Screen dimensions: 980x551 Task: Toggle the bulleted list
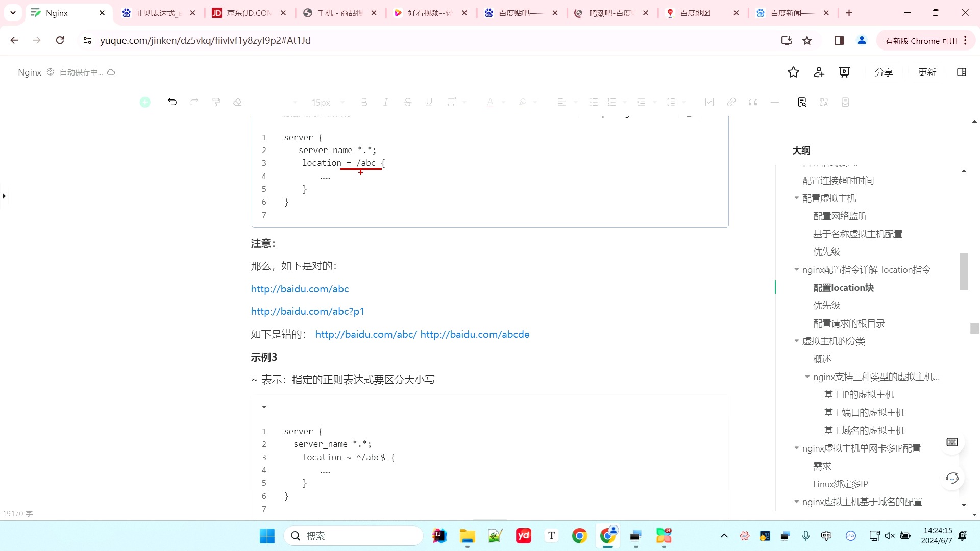point(594,102)
